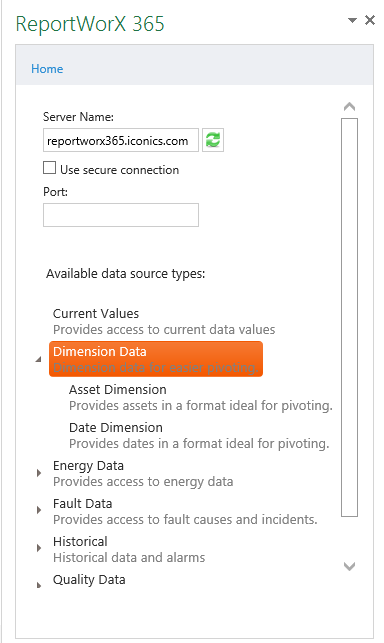
Task: Click the scroll down chevron arrow
Action: click(x=350, y=567)
